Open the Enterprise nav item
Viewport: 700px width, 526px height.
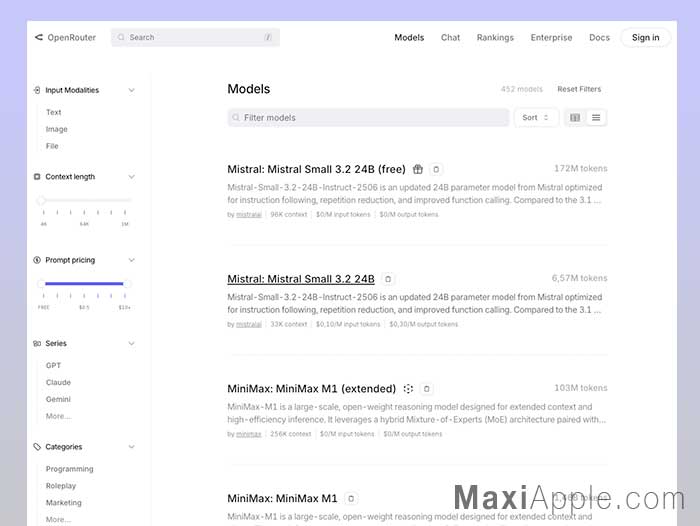tap(551, 38)
